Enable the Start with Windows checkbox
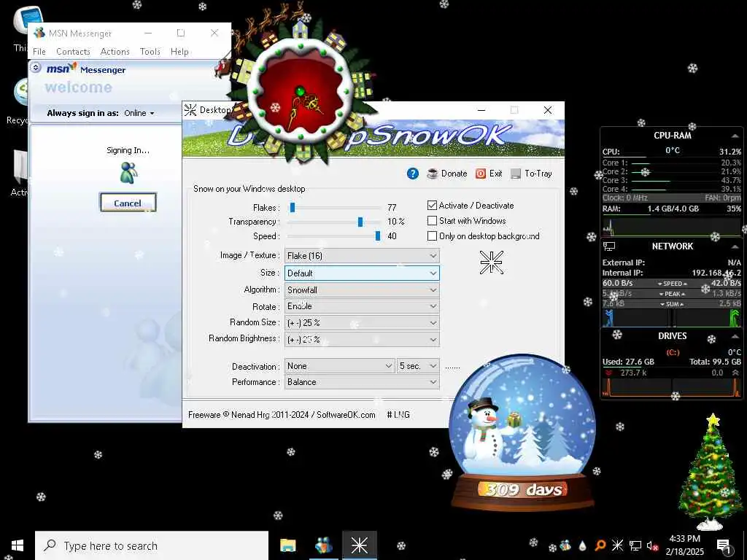 tap(432, 221)
